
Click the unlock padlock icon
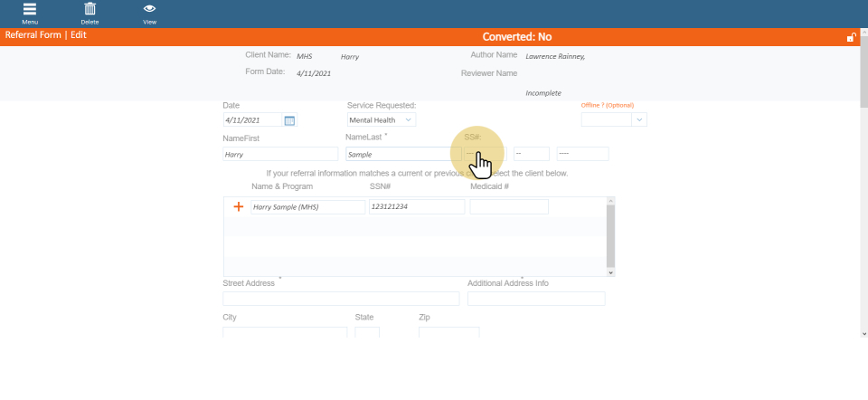pos(851,37)
